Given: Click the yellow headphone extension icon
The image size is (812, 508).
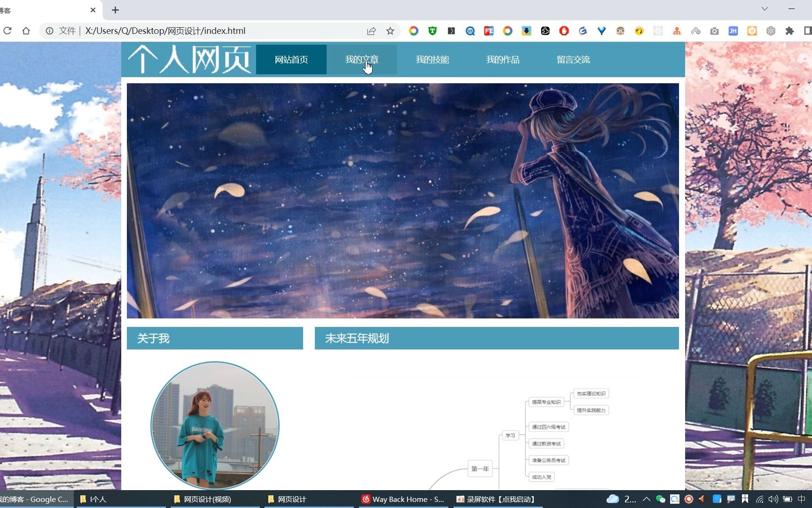Looking at the screenshot, I should [x=639, y=31].
